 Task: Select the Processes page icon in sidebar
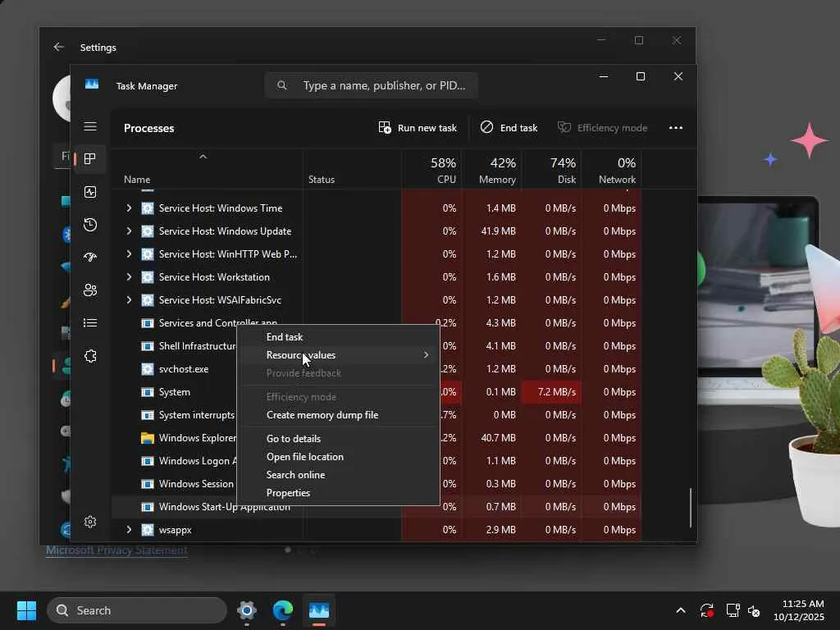[x=90, y=158]
